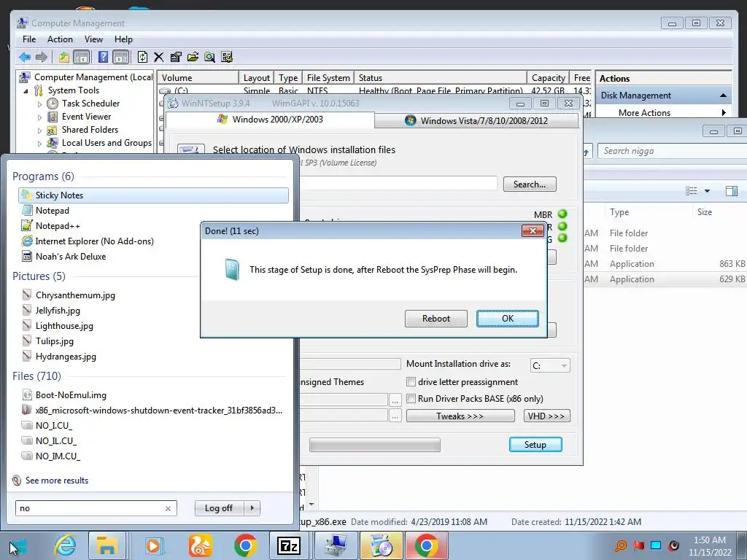Screen dimensions: 747x560
Task: Select Boot-NoEmul.img file result
Action: click(x=71, y=394)
